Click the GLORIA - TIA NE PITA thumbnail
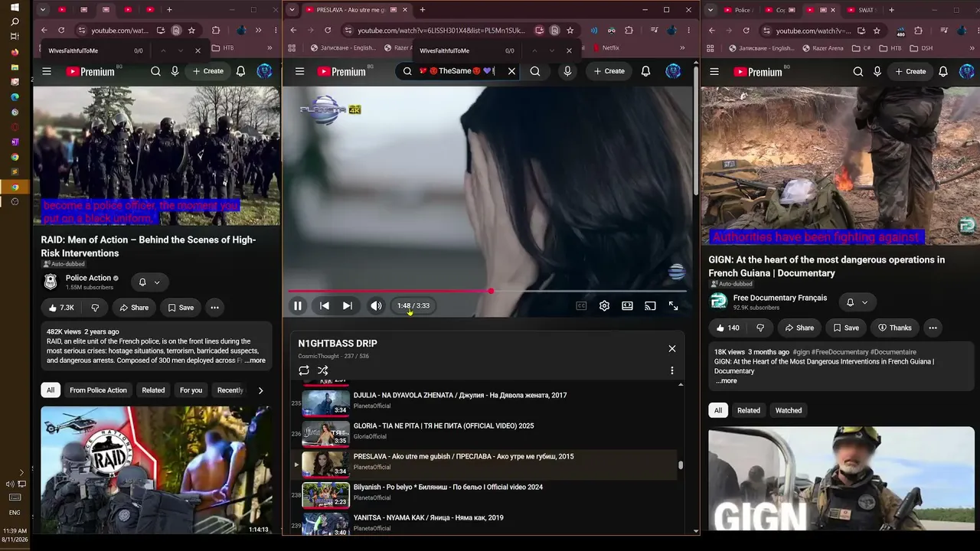Viewport: 980px width, 551px height. click(x=325, y=433)
